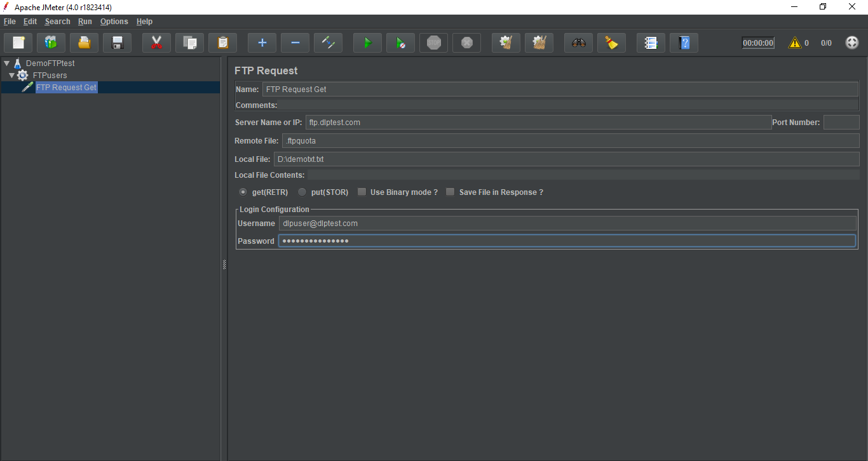Image resolution: width=868 pixels, height=461 pixels.
Task: Click the warning triangle error log icon
Action: [x=795, y=43]
